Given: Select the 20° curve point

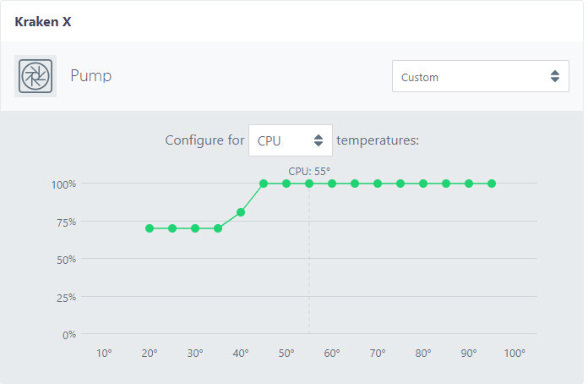Looking at the screenshot, I should click(x=150, y=228).
